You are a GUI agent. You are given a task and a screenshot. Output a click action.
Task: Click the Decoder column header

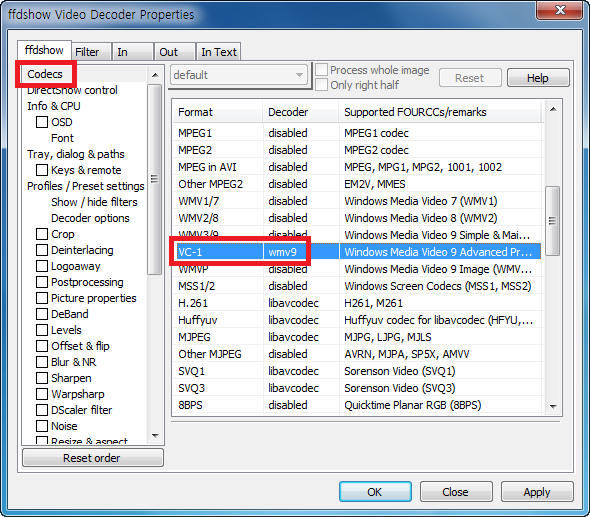(301, 112)
